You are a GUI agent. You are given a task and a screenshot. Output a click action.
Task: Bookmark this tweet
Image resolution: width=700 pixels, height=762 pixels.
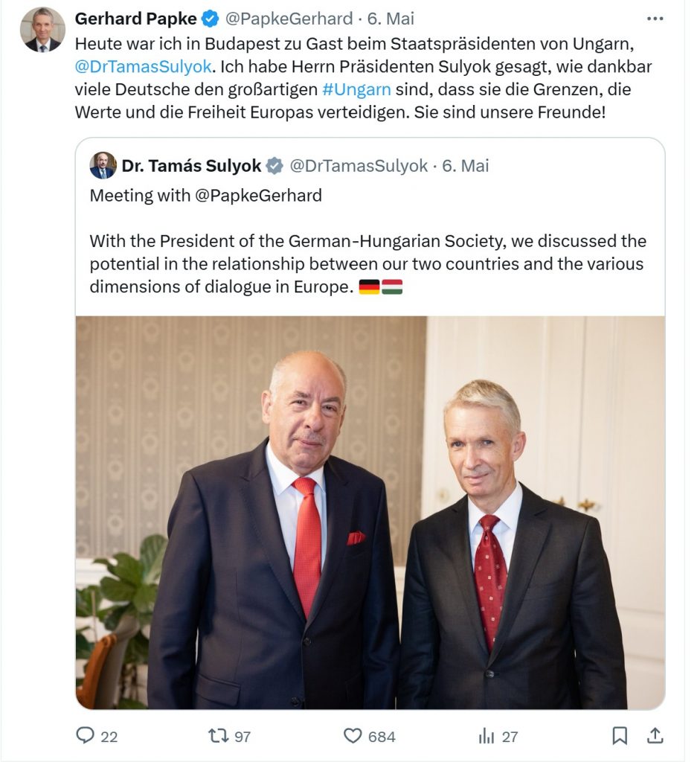click(x=620, y=736)
